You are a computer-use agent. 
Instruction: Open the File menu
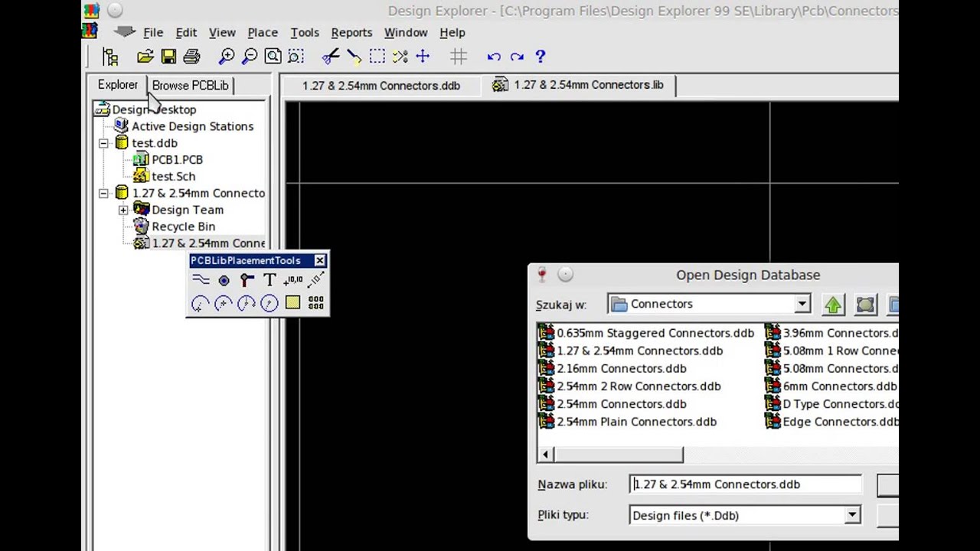tap(153, 32)
